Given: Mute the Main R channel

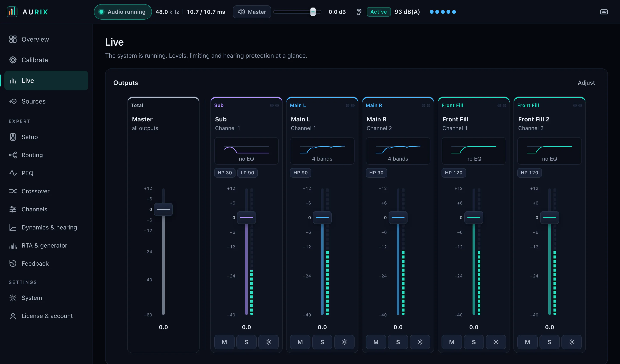Looking at the screenshot, I should point(376,342).
